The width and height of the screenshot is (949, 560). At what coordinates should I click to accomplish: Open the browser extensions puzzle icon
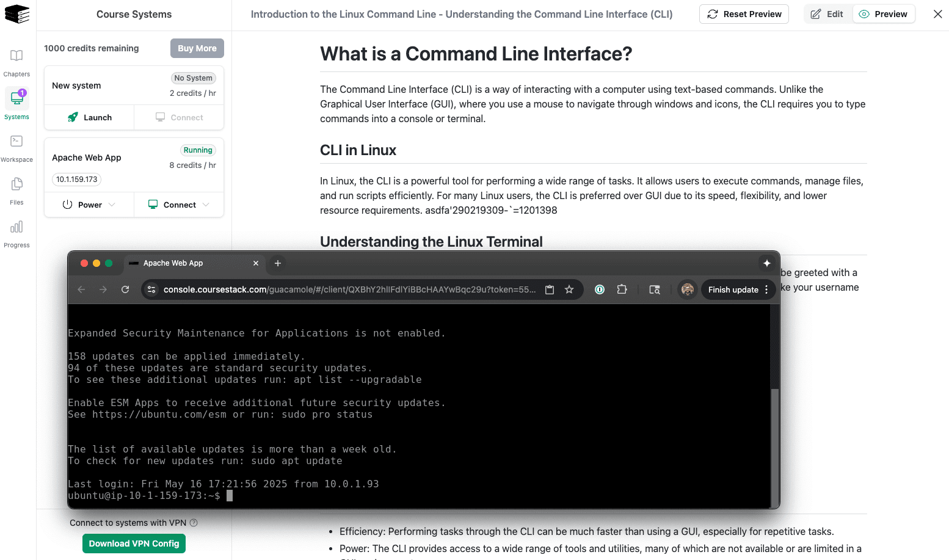pos(622,289)
